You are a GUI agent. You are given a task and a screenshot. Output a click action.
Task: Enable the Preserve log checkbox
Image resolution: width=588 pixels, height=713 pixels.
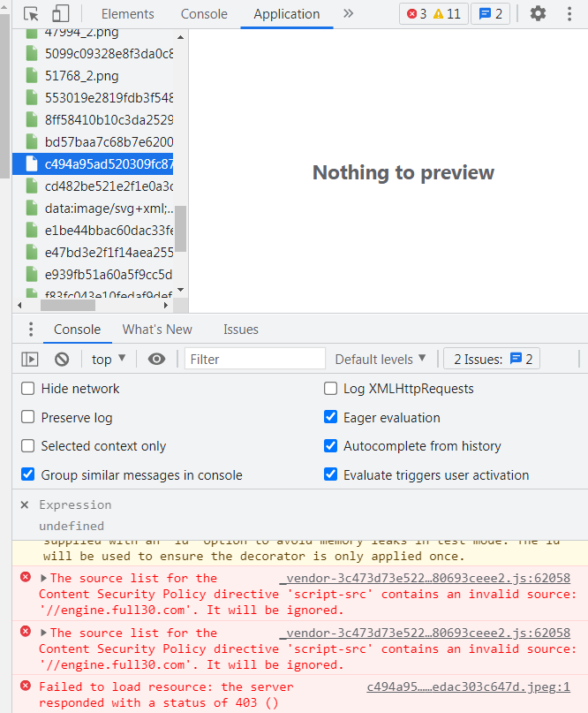point(27,417)
